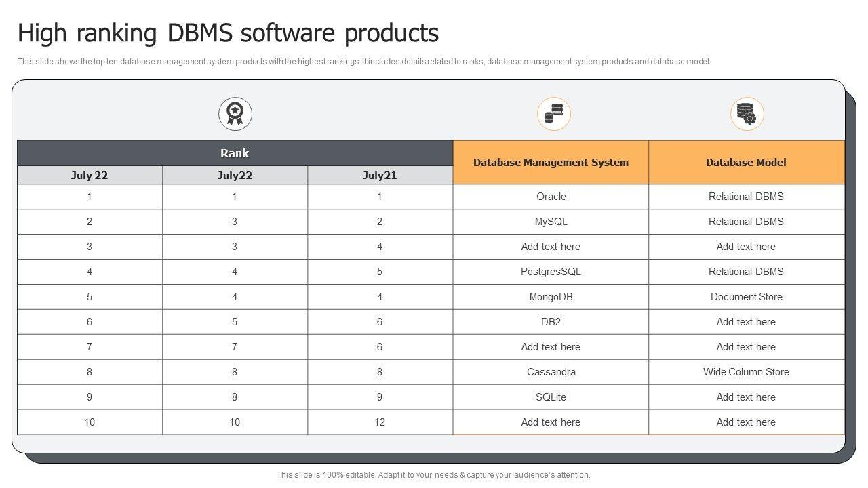Select the 'Database Management System' header

(551, 163)
